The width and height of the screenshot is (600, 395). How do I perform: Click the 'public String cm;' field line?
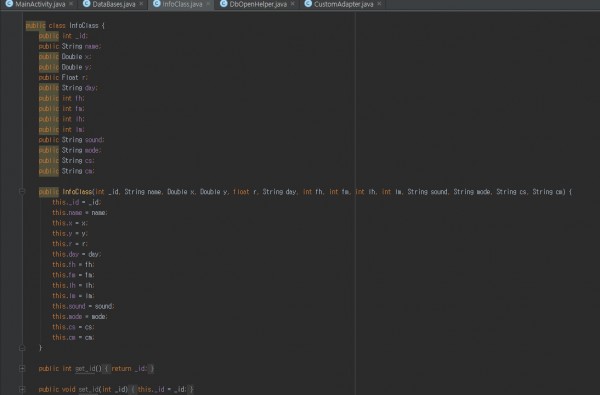tap(67, 171)
